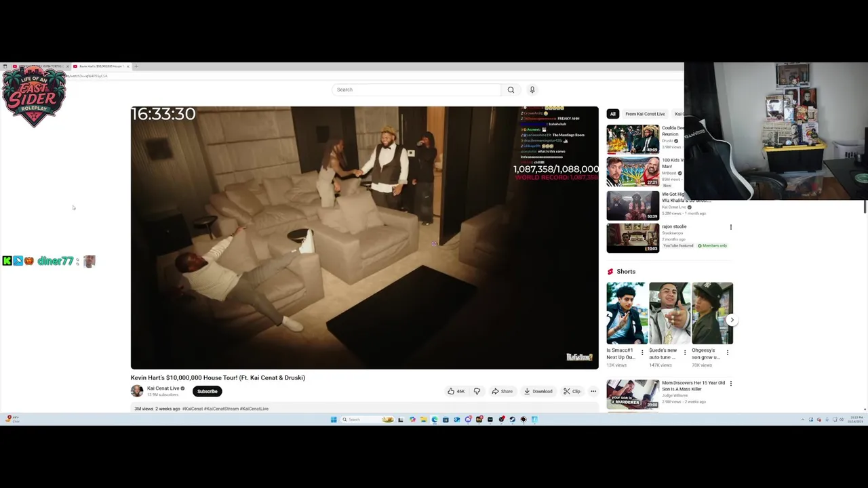Click the #KaiCenat hashtag in description
This screenshot has height=488, width=868.
point(192,409)
